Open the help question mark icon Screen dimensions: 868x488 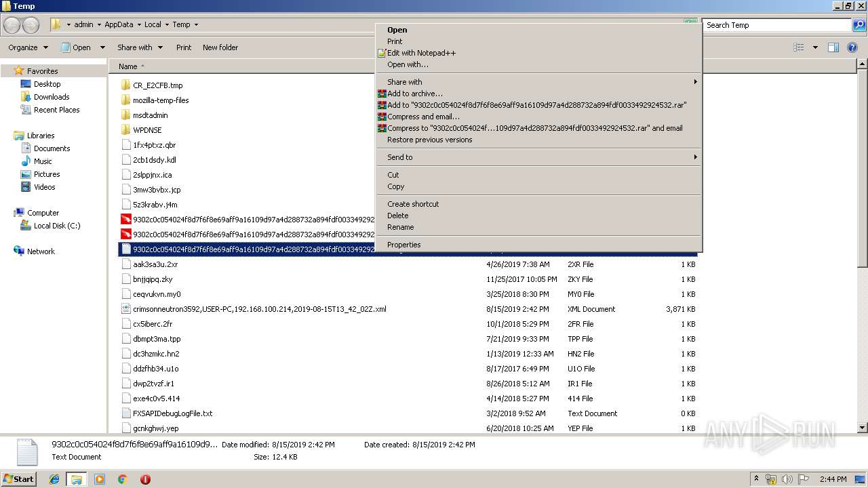(x=854, y=47)
